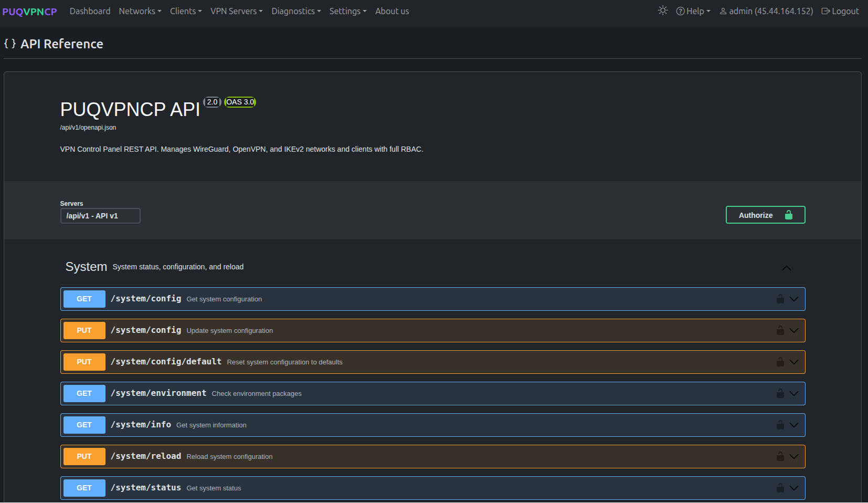Expand /system/config/default chevron
The width and height of the screenshot is (868, 503).
point(794,362)
